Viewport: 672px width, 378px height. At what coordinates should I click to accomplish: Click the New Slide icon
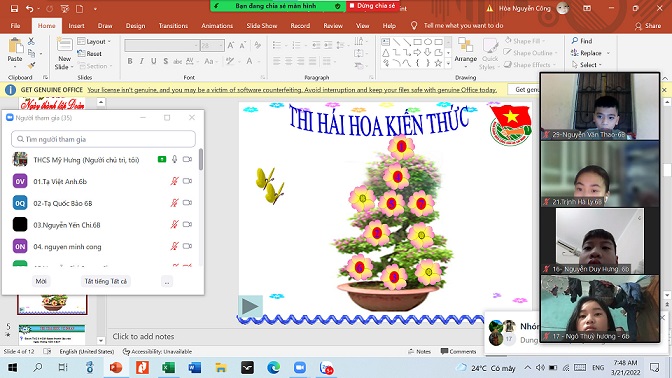65,45
